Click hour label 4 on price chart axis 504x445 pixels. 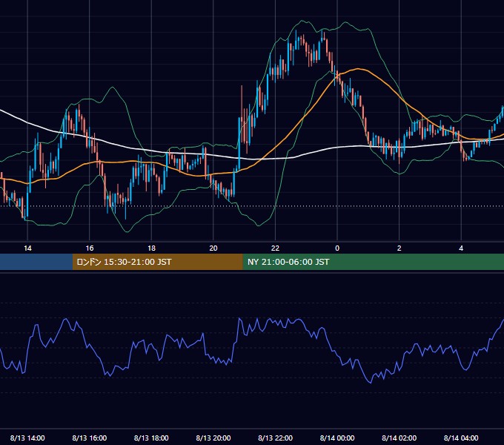click(461, 248)
